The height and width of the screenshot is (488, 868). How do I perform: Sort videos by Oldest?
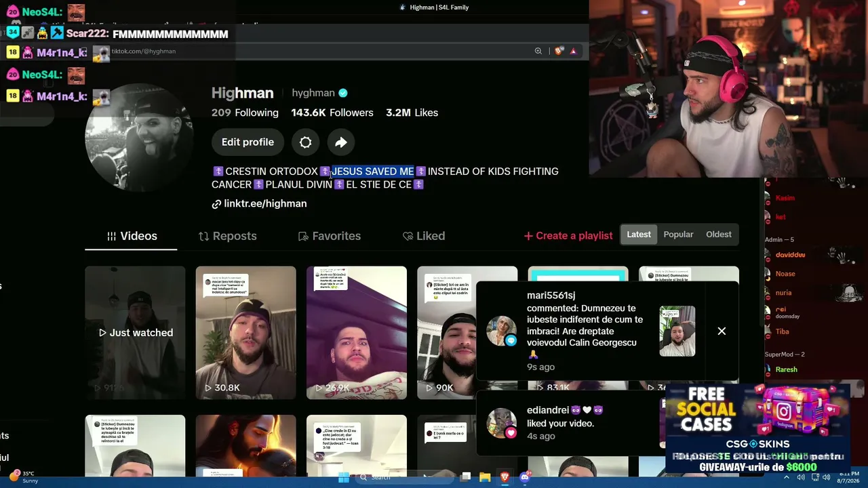[x=718, y=235]
